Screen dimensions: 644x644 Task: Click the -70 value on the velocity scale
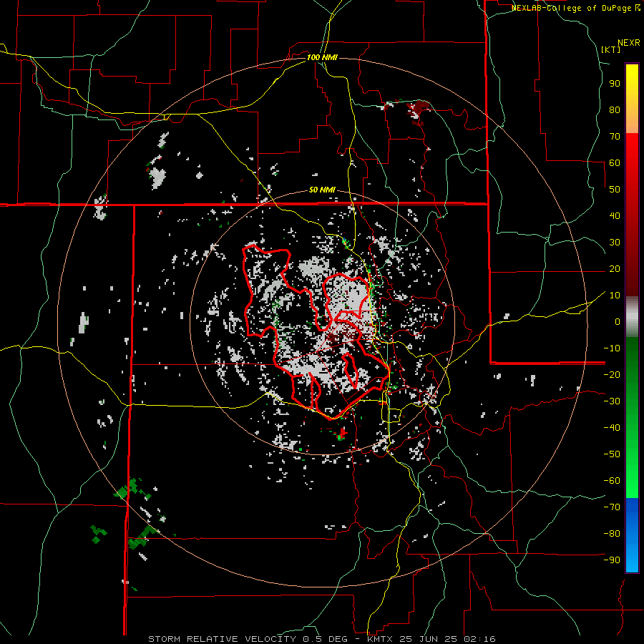pos(612,507)
